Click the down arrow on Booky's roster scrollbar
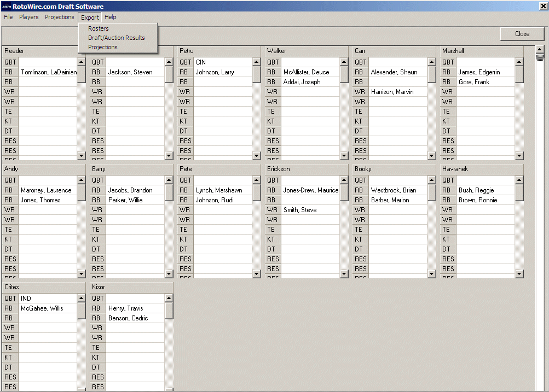 tap(431, 274)
